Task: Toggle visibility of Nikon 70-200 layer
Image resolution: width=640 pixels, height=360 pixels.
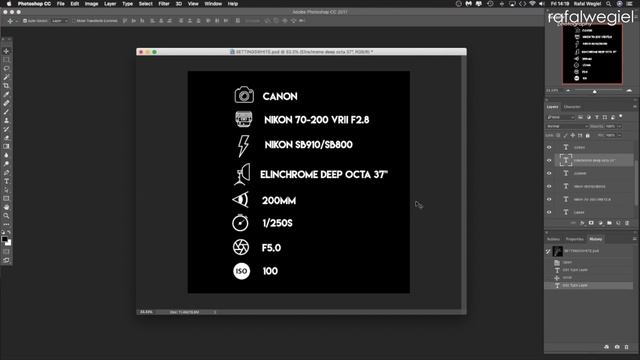Action: pos(549,199)
